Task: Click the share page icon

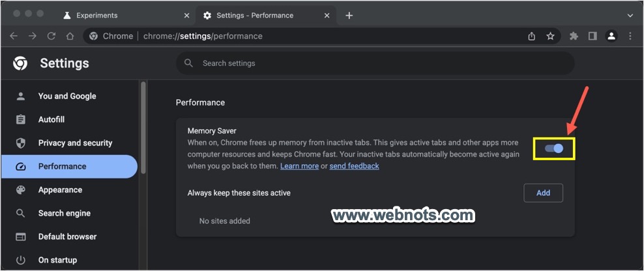Action: tap(531, 36)
